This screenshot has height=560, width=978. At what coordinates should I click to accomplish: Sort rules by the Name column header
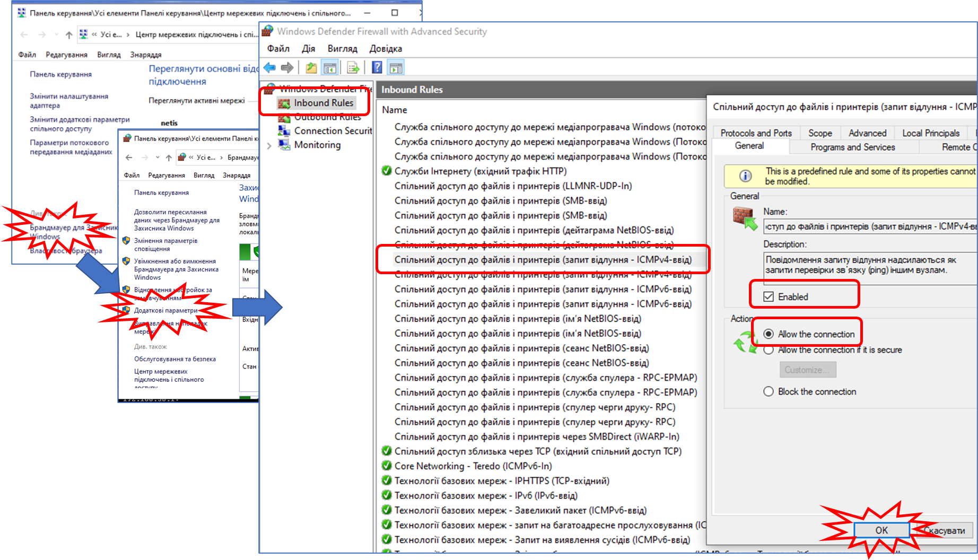[x=394, y=110]
